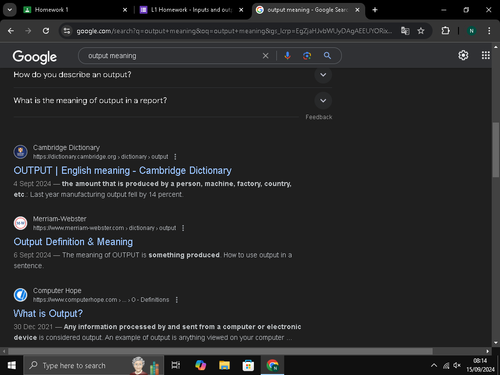Click the Cambridge Dictionary site favicon
500x375 pixels.
[21, 152]
